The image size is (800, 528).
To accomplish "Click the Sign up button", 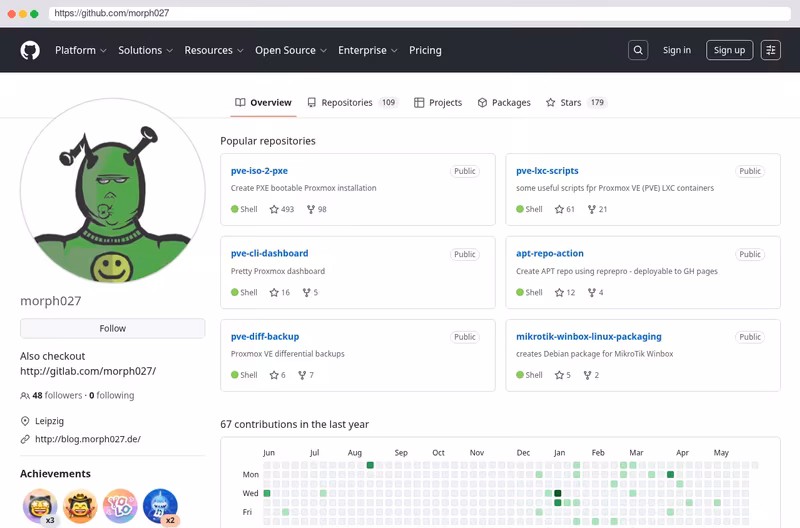I will tap(729, 50).
